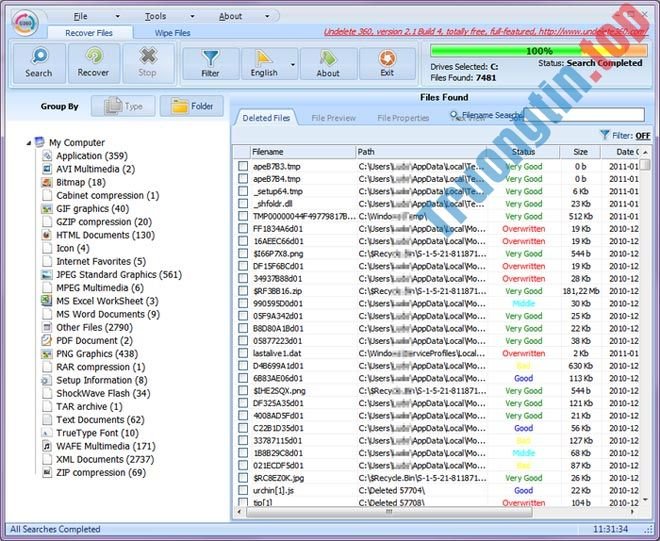The width and height of the screenshot is (660, 541).
Task: Click the filter funnel icon beside Filter: OFF
Action: pyautogui.click(x=604, y=135)
